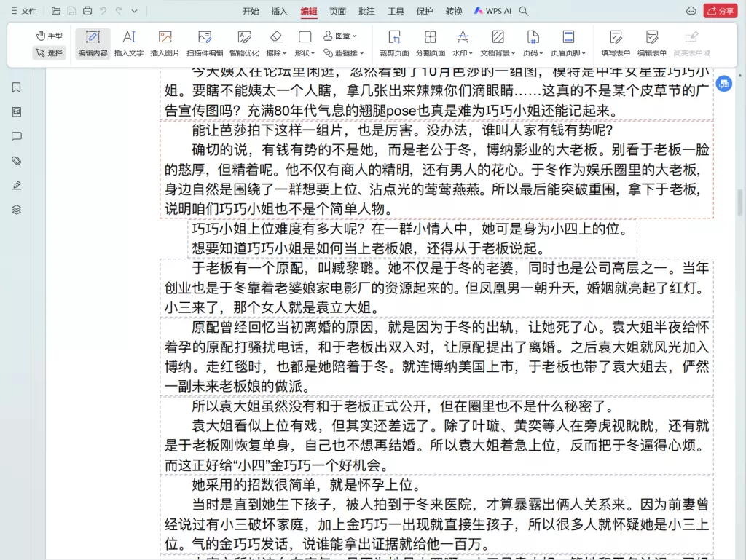Click the 分割页面 split page tool

point(431,44)
